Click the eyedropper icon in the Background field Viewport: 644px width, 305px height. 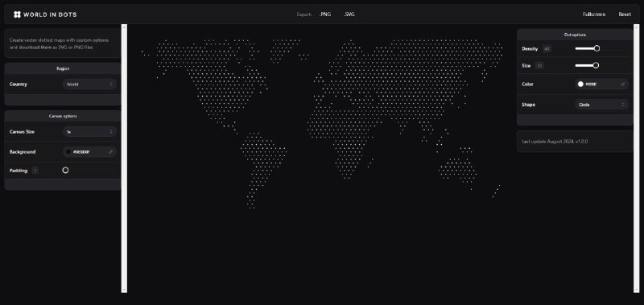click(x=110, y=152)
